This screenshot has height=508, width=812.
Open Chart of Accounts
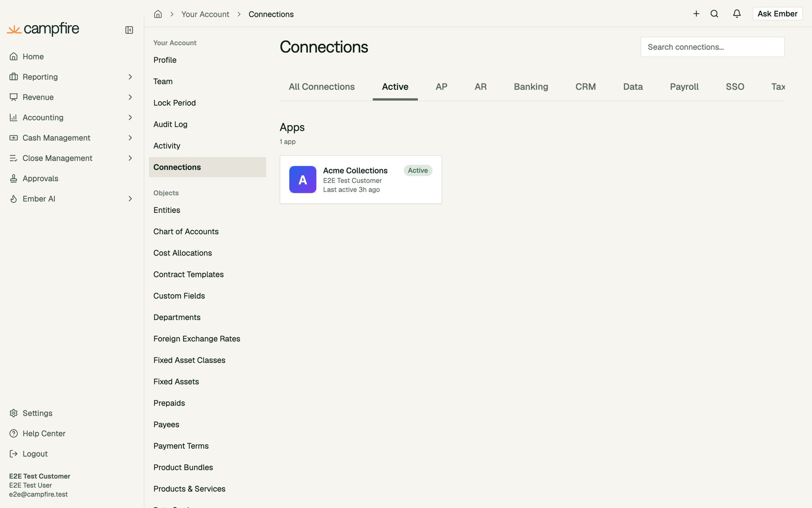click(x=208, y=232)
